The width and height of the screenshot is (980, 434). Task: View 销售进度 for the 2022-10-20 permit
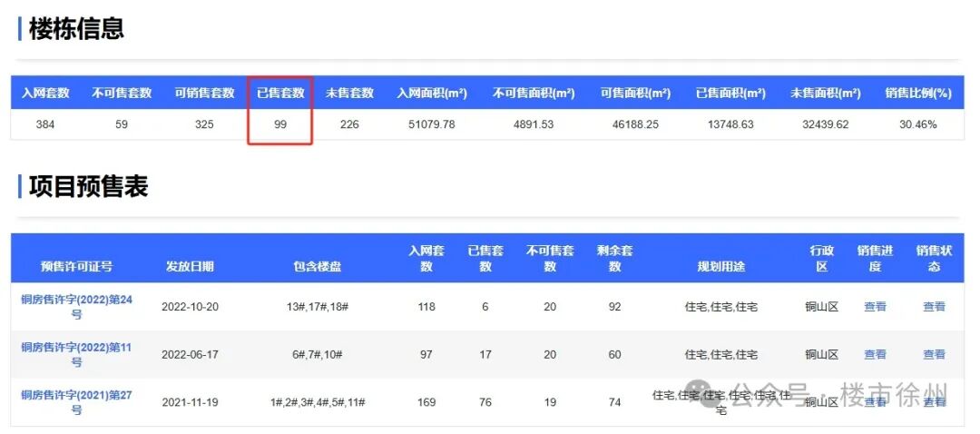[875, 306]
